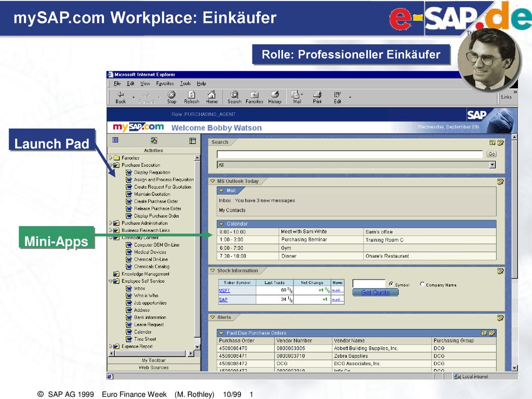Screen dimensions: 532x399
Task: Collapse the Employee Self Service folder
Action: (x=111, y=281)
